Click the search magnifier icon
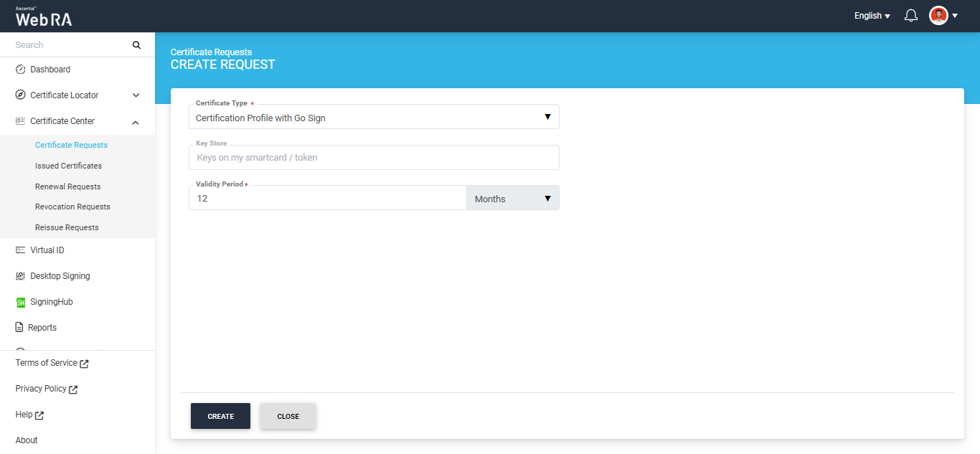This screenshot has width=980, height=454. 136,45
